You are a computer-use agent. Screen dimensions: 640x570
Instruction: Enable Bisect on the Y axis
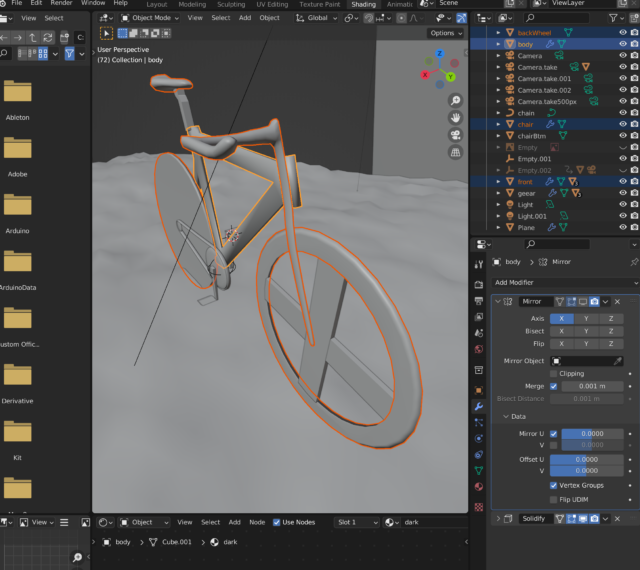click(585, 331)
